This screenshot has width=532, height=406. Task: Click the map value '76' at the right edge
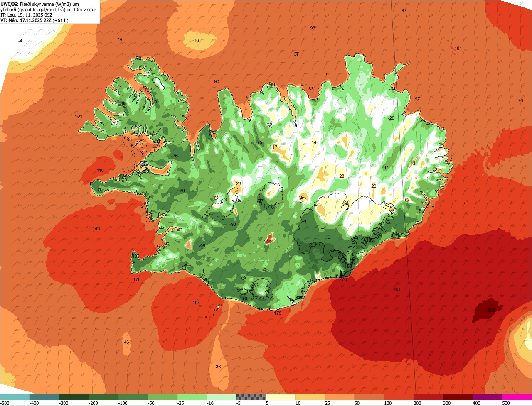pyautogui.click(x=520, y=100)
